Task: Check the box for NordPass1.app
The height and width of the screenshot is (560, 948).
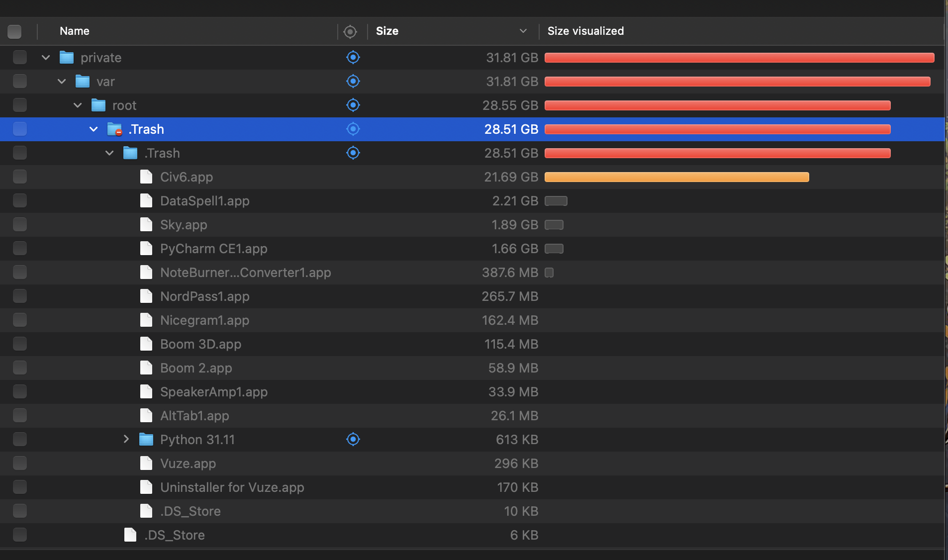Action: coord(20,296)
